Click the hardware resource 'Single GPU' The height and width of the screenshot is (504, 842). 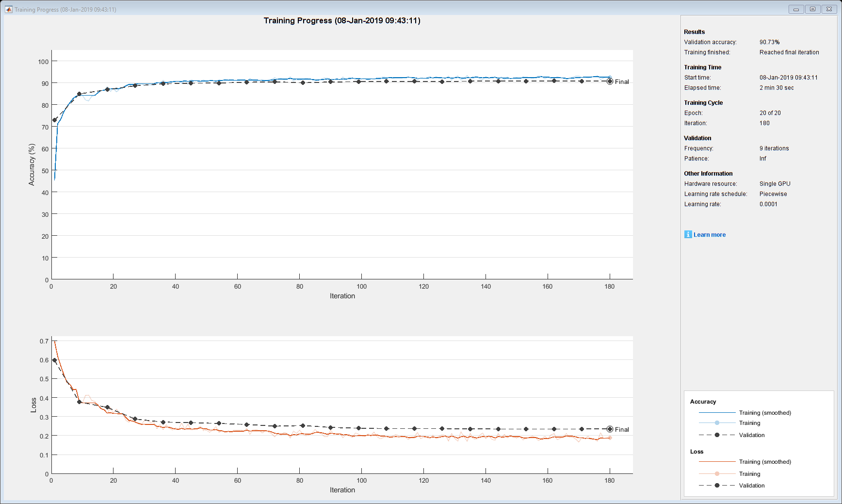pyautogui.click(x=775, y=184)
